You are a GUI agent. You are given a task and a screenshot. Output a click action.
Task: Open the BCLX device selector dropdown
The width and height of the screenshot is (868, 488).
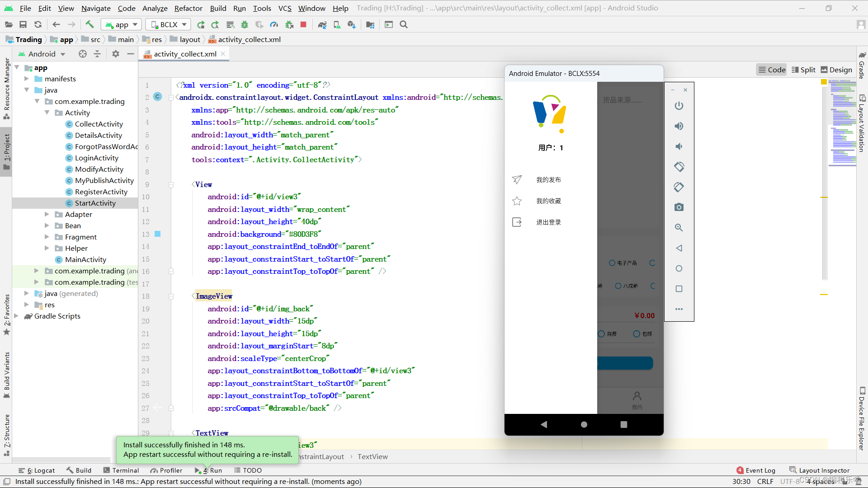point(169,24)
